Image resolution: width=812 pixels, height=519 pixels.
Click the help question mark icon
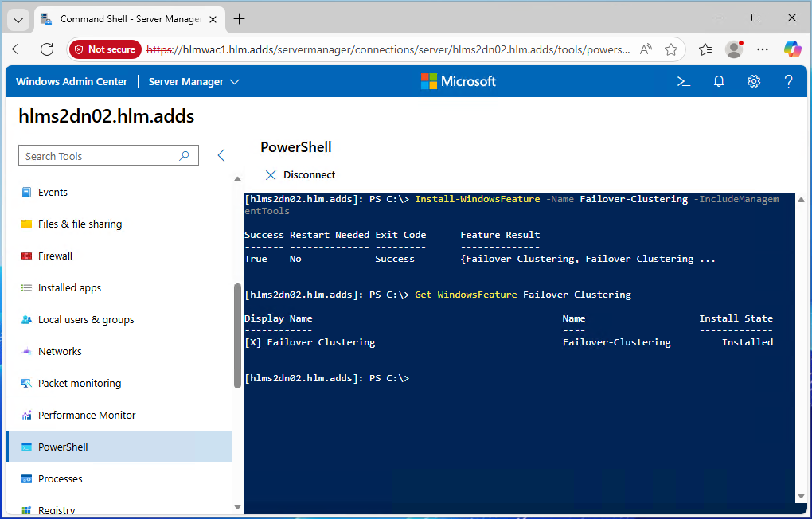788,81
